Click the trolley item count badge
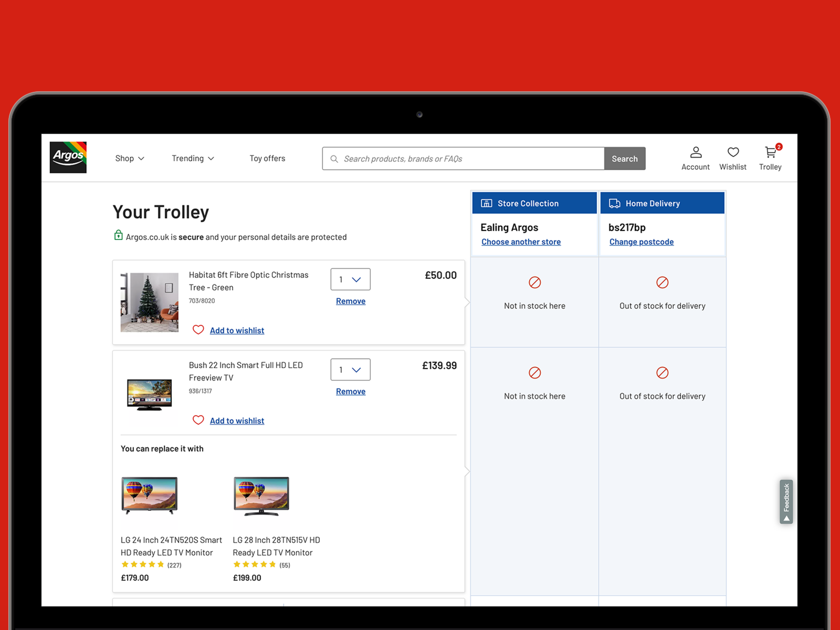Viewport: 840px width, 630px height. coord(779,146)
